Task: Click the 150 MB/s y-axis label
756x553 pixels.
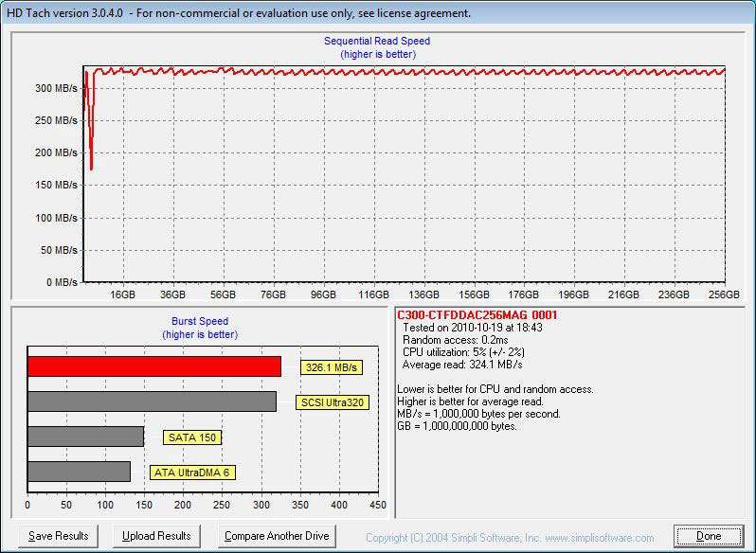Action: (56, 185)
